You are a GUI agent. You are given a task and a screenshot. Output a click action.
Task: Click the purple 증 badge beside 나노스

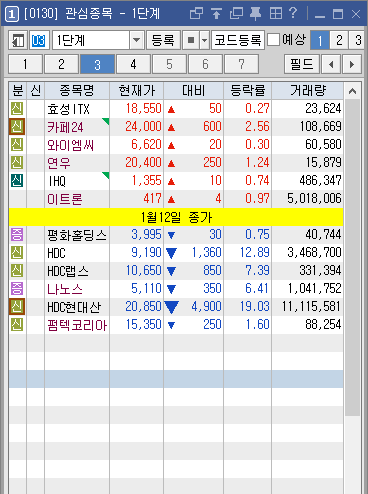17,289
